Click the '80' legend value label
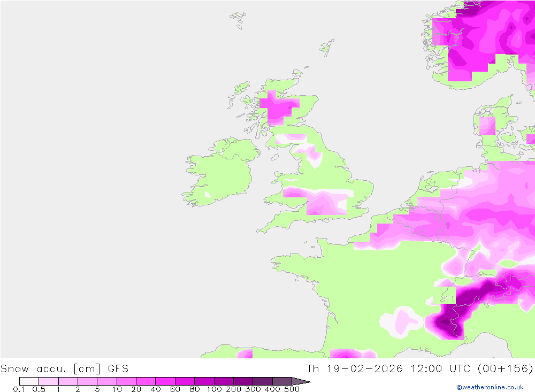535x392 pixels. click(x=195, y=389)
